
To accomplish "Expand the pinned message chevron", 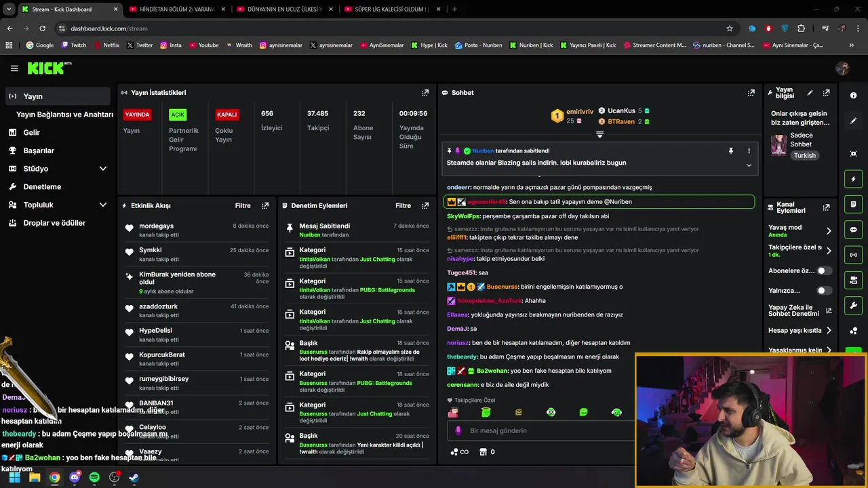I will pyautogui.click(x=749, y=165).
